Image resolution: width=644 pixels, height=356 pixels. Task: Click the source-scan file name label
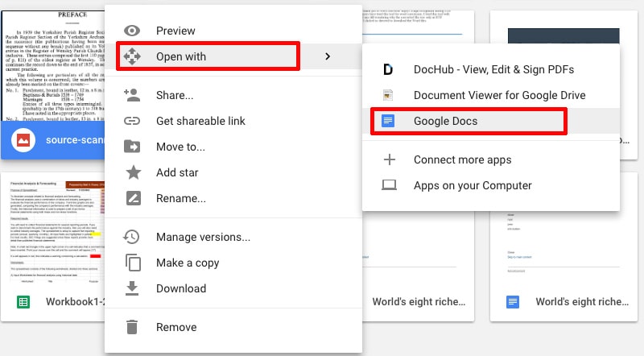[75, 140]
